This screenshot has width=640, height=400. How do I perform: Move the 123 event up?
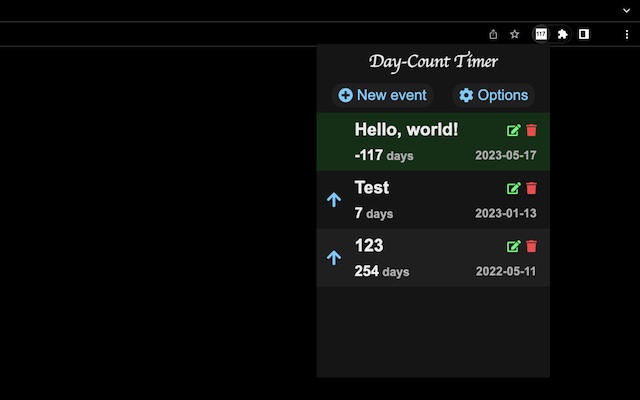pos(334,258)
